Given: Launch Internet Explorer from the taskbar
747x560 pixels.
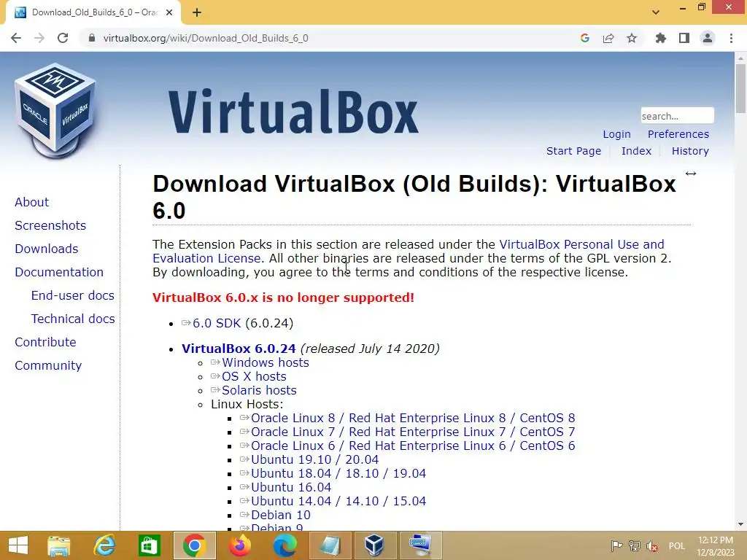Looking at the screenshot, I should (x=104, y=545).
